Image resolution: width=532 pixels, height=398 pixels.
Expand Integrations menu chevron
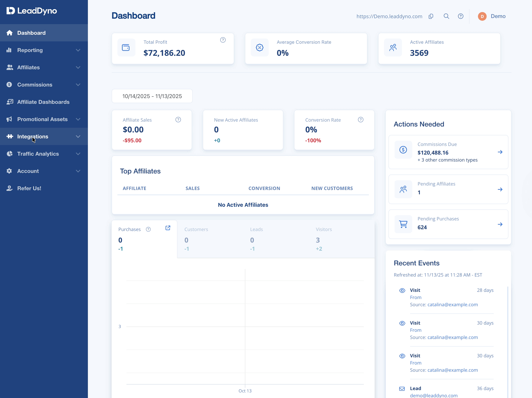click(78, 137)
